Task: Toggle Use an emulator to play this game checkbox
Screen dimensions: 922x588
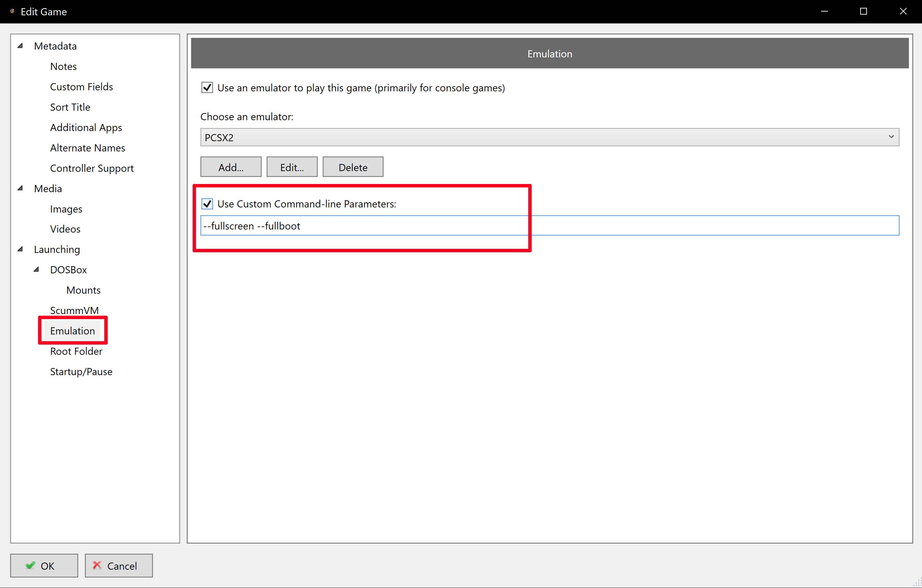Action: pos(207,88)
